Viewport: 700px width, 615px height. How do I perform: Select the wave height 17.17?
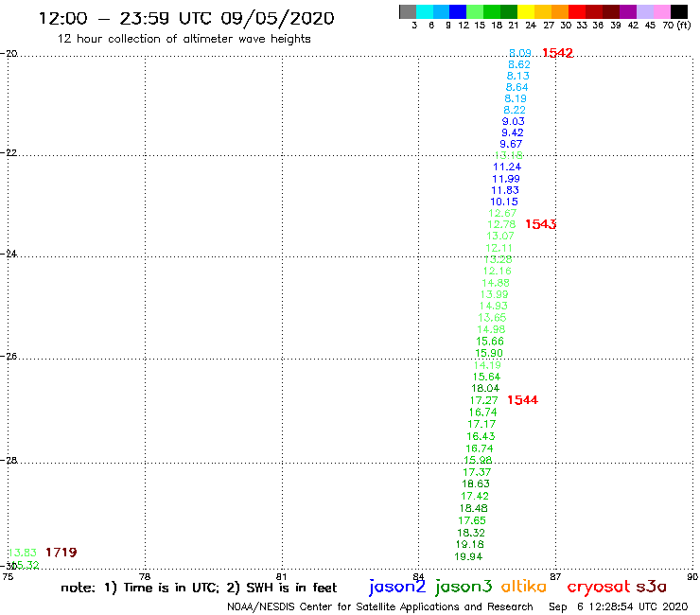[482, 424]
